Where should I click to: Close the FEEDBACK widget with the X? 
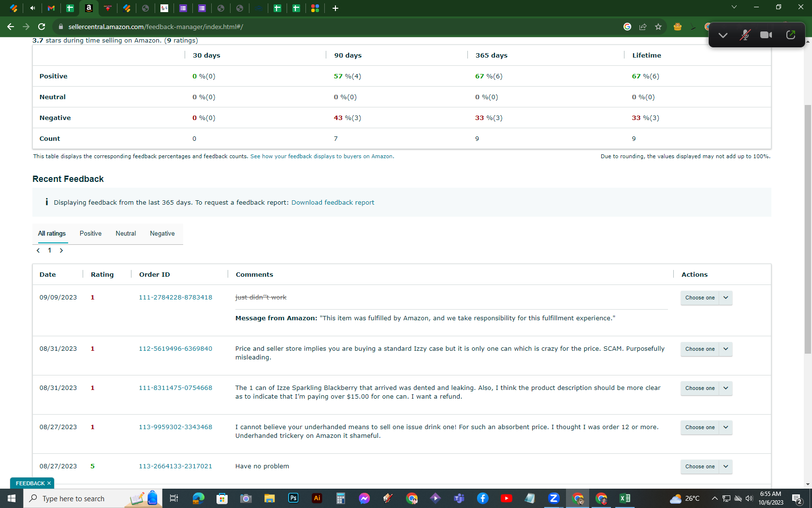pos(49,483)
